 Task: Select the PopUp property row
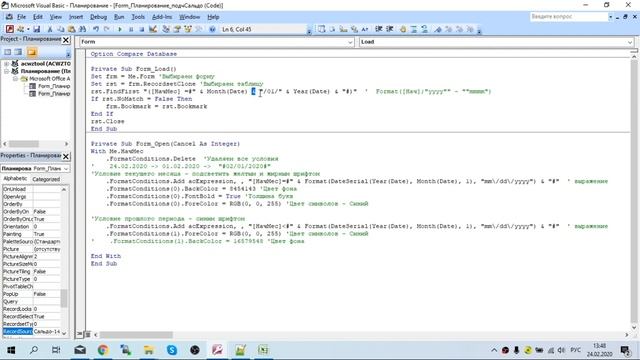[x=31, y=294]
